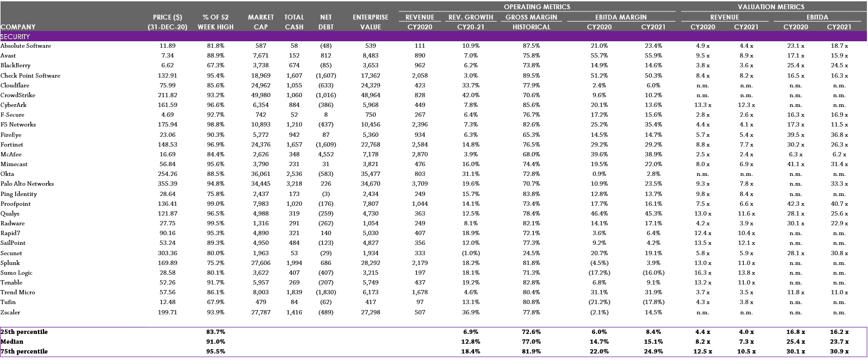
Task: Select the Tufin row label
Action: tap(8, 302)
